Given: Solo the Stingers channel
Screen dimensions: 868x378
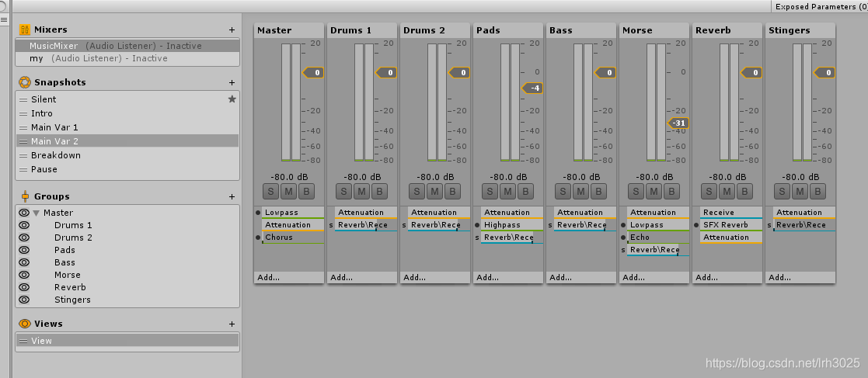Looking at the screenshot, I should [783, 192].
